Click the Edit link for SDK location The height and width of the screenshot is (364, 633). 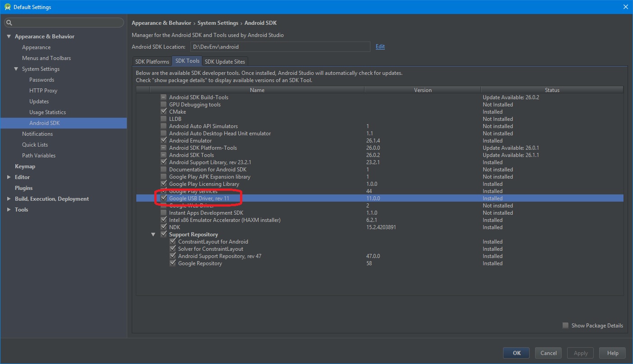380,46
